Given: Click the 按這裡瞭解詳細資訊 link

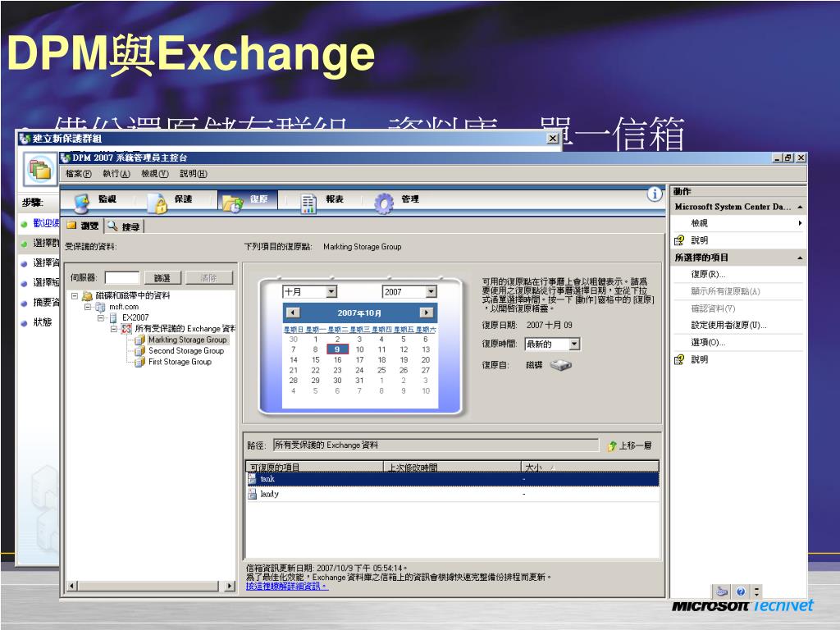Looking at the screenshot, I should [287, 586].
